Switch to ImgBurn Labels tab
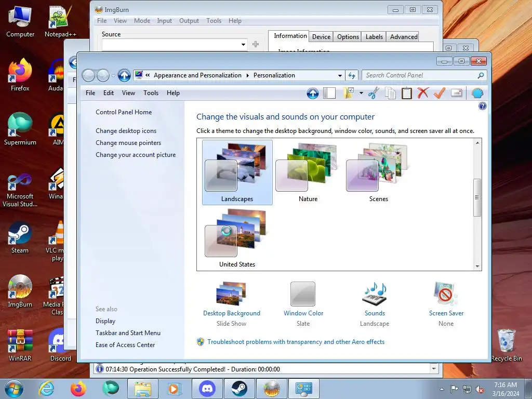The width and height of the screenshot is (532, 399). [x=374, y=37]
